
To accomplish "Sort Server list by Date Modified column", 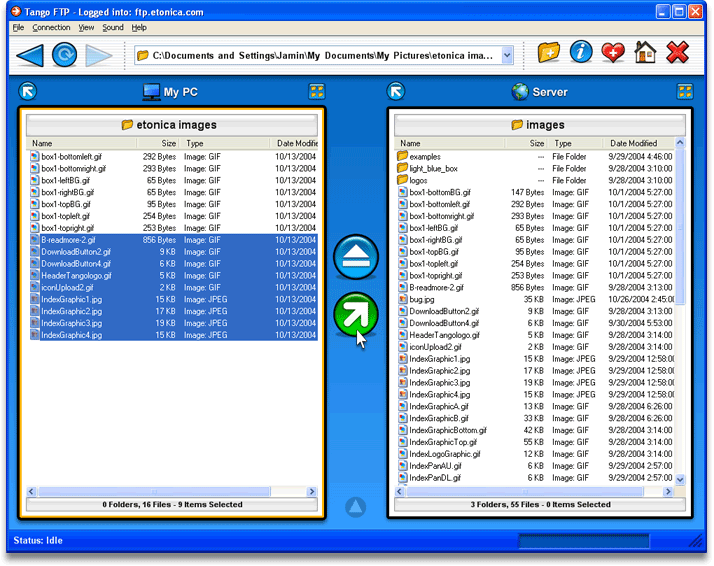I will (x=638, y=143).
